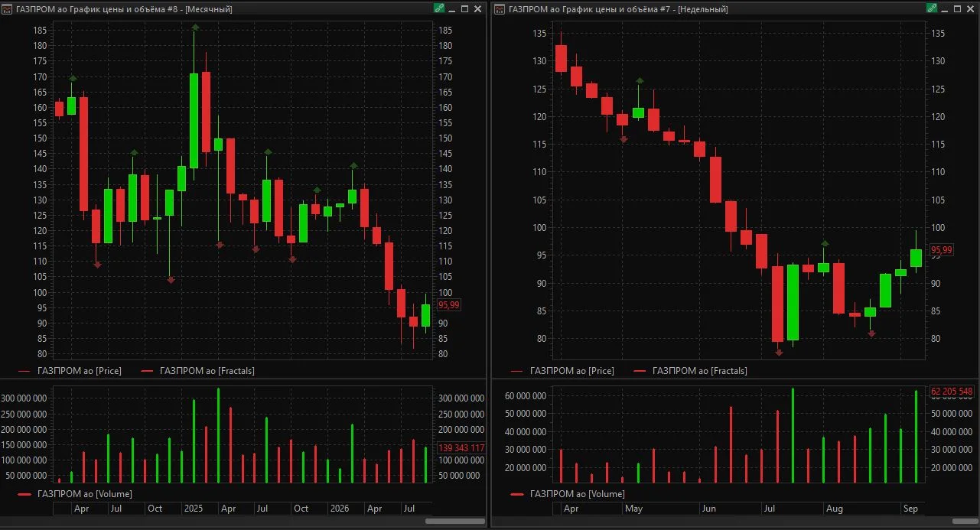This screenshot has height=530, width=980.
Task: Click the topmost green up-fractal arrow on monthly chart
Action: pos(195,28)
